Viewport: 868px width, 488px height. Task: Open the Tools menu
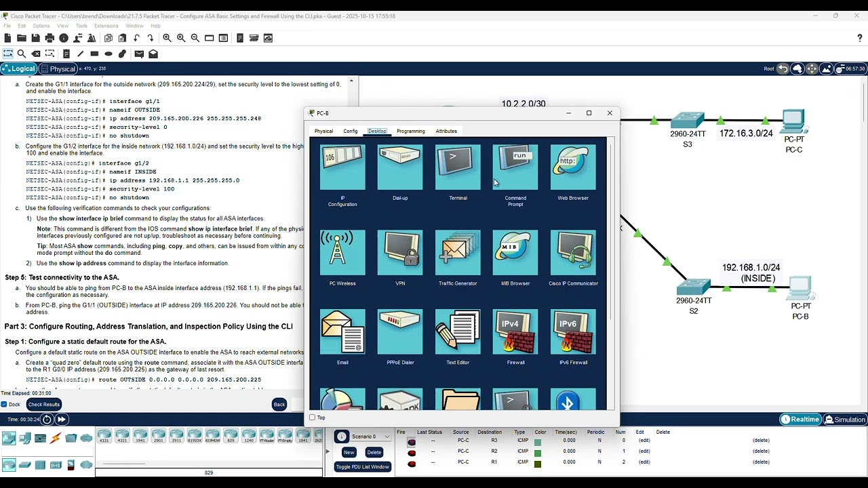coord(81,26)
